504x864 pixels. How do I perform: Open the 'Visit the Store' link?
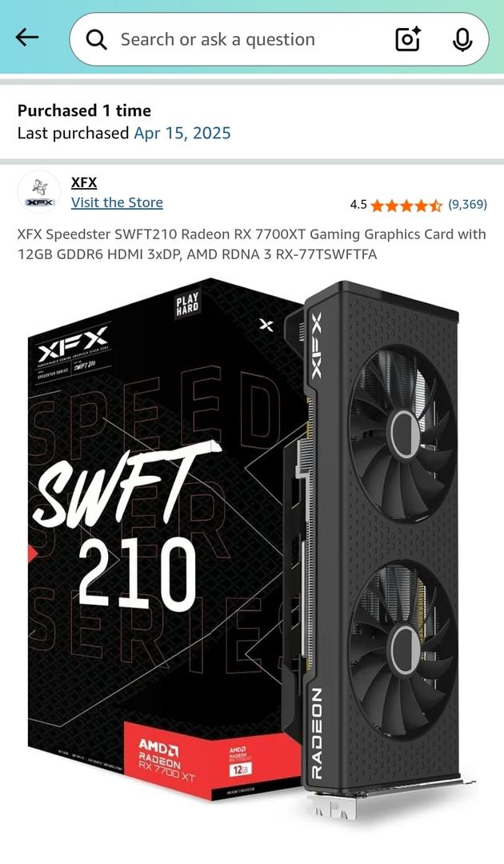[117, 202]
